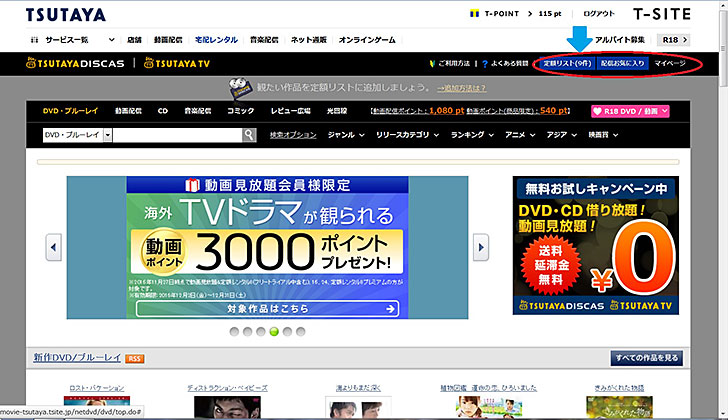Image resolution: width=728 pixels, height=420 pixels.
Task: Open the 検索オプション link
Action: tap(293, 135)
